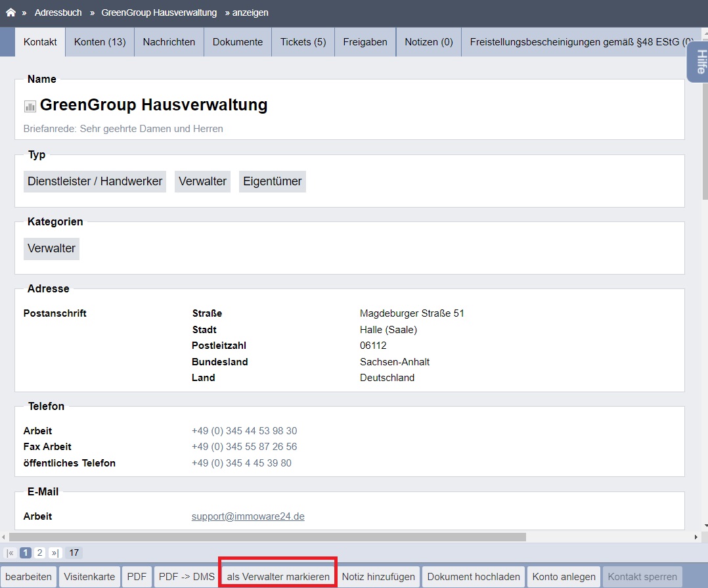
Task: Click the horizontal scrollbar left arrow
Action: click(4, 537)
